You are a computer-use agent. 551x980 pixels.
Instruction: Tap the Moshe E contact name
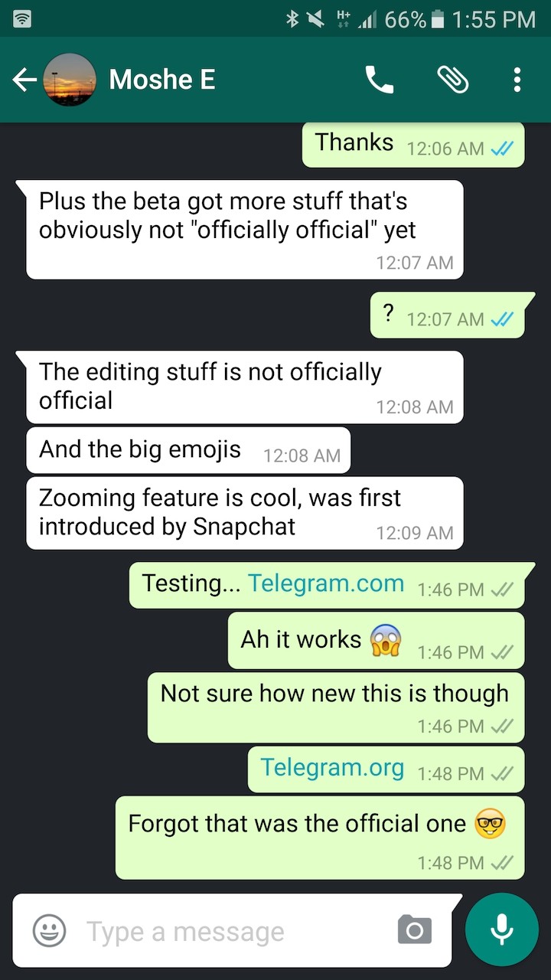coord(162,80)
